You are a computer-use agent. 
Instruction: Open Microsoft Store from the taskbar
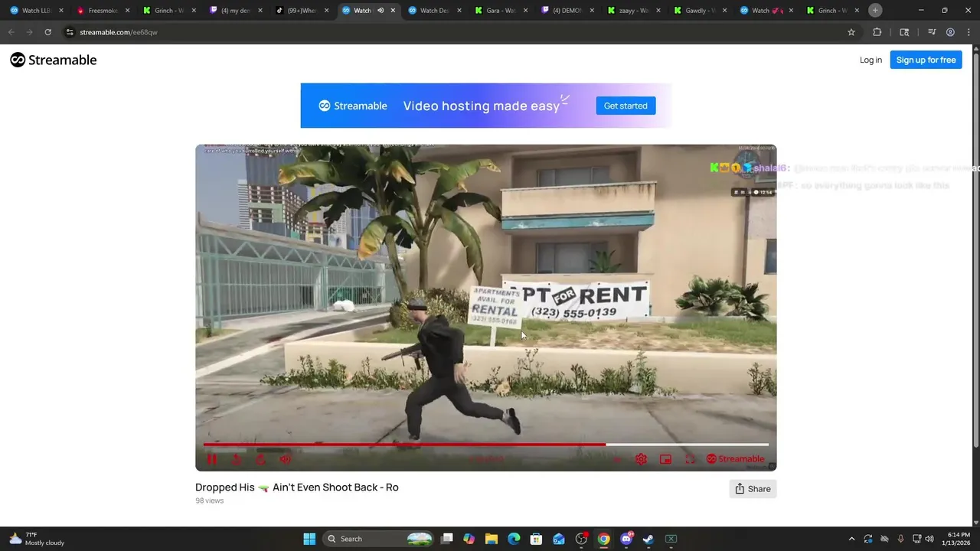coord(536,539)
